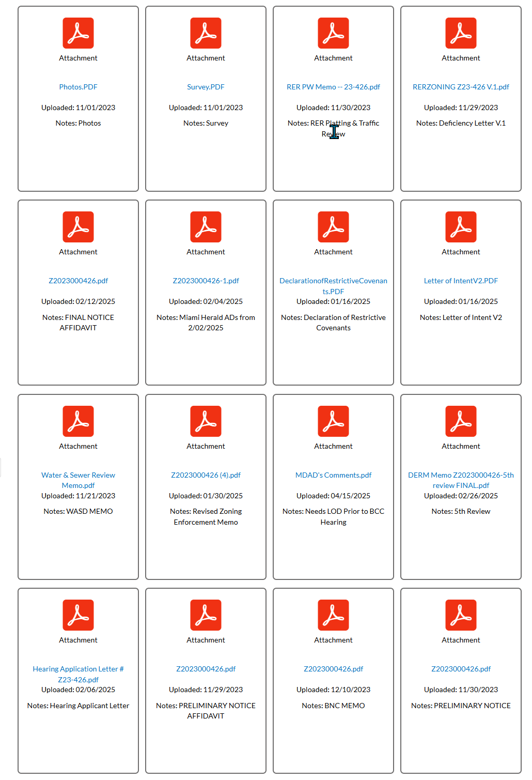532x780 pixels.
Task: Click PDF icon on RER PW Memo card
Action: 333,33
